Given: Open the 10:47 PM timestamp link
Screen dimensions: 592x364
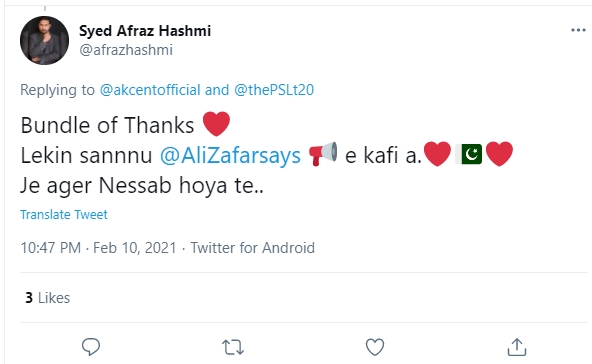Looking at the screenshot, I should tap(51, 248).
